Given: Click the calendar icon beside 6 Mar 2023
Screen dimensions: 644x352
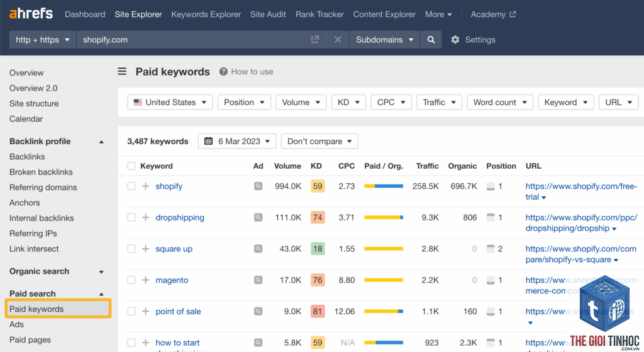Looking at the screenshot, I should pos(209,141).
